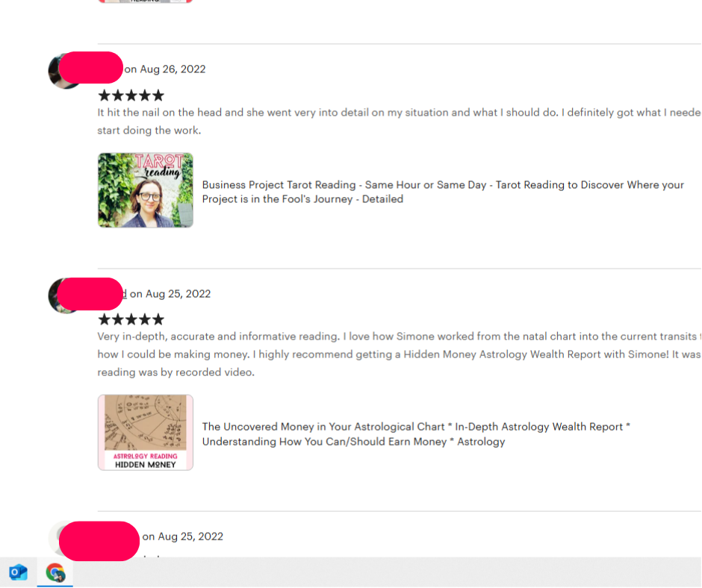The image size is (702, 588).
Task: Click the review text starting 'Very in-depth, accurate'
Action: [x=400, y=354]
